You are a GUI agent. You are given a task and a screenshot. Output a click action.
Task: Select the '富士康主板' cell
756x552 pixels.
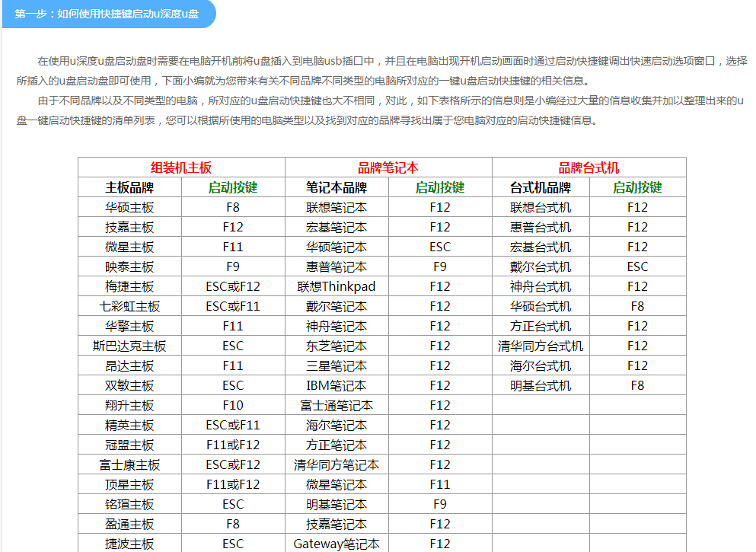(x=129, y=464)
